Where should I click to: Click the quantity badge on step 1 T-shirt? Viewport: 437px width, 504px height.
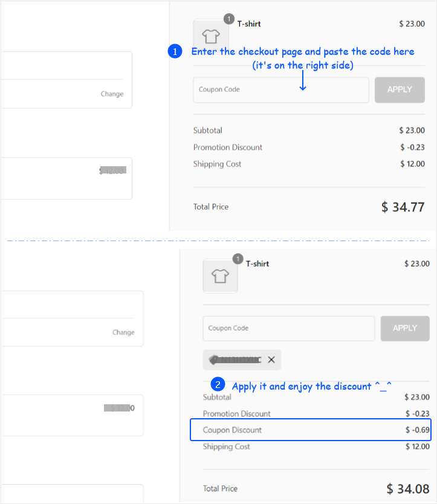tap(228, 19)
